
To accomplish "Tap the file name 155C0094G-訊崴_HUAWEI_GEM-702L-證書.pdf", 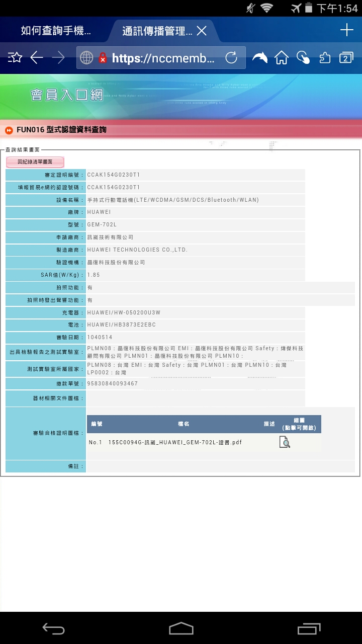I will tap(175, 442).
